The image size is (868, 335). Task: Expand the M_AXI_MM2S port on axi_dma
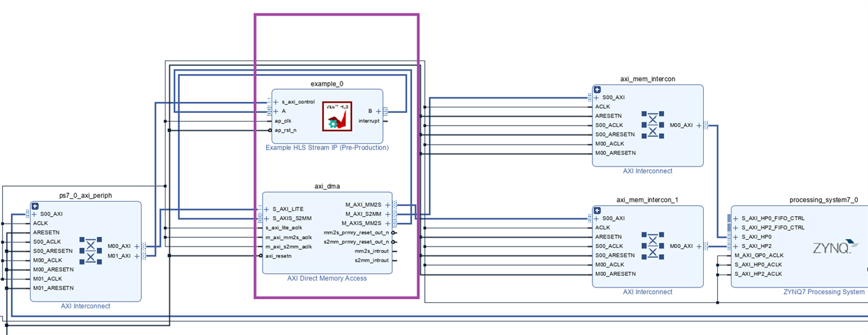coord(388,205)
